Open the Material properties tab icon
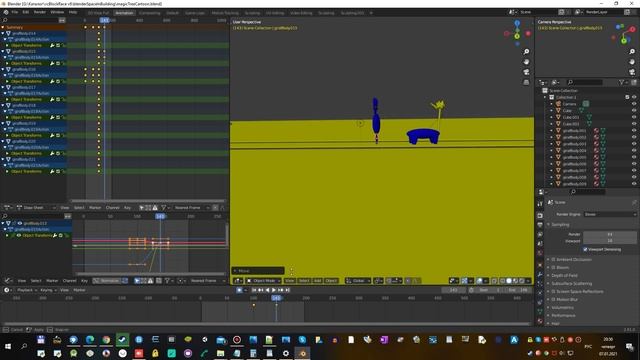Viewport: 640px width, 360px height. pos(540,321)
